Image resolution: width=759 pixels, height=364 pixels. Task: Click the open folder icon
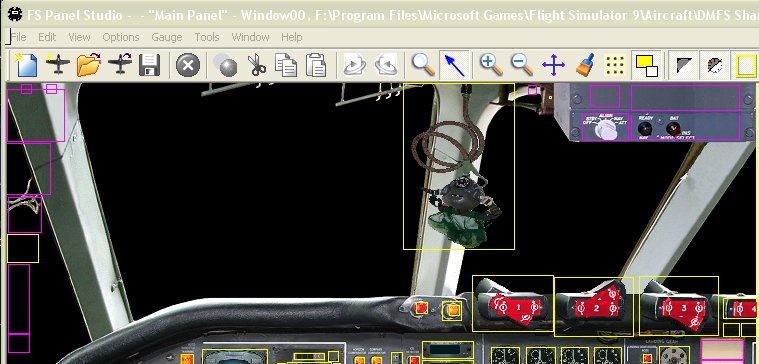point(89,65)
